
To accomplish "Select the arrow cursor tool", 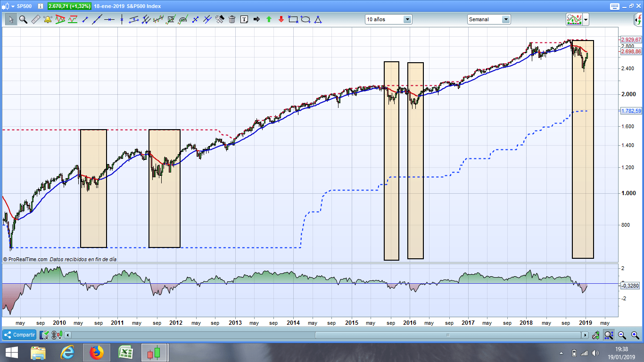I will click(11, 19).
